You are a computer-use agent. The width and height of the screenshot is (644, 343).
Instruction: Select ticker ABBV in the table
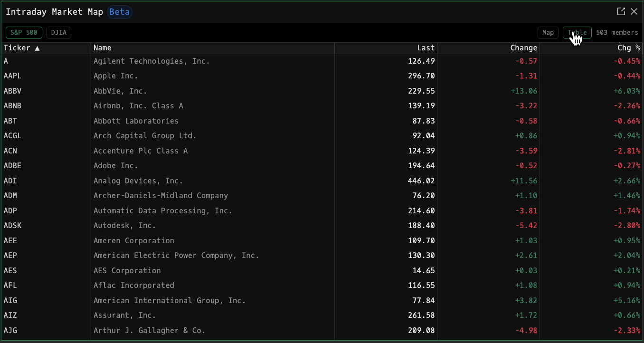12,91
